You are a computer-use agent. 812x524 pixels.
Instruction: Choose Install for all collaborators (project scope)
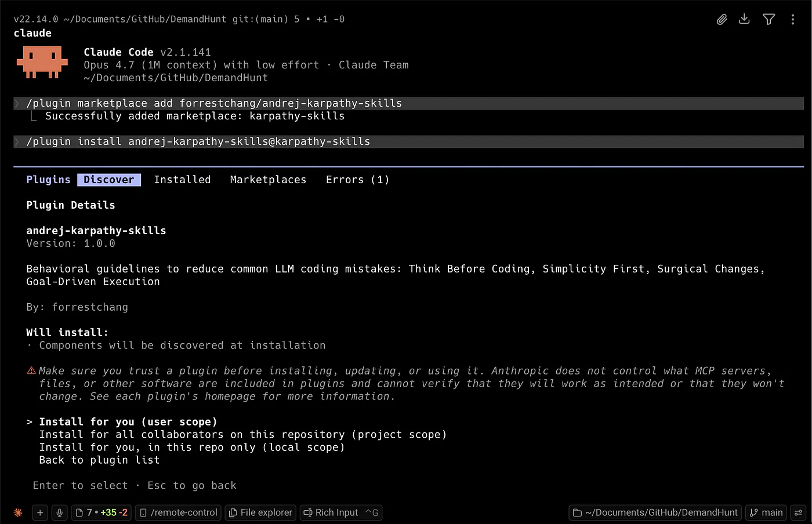point(243,435)
